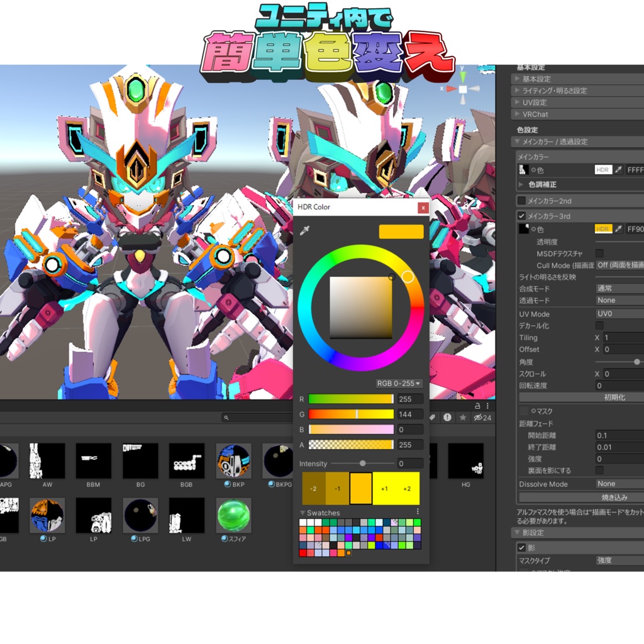Uncheck the メインカラー3rd checkbox

[521, 216]
